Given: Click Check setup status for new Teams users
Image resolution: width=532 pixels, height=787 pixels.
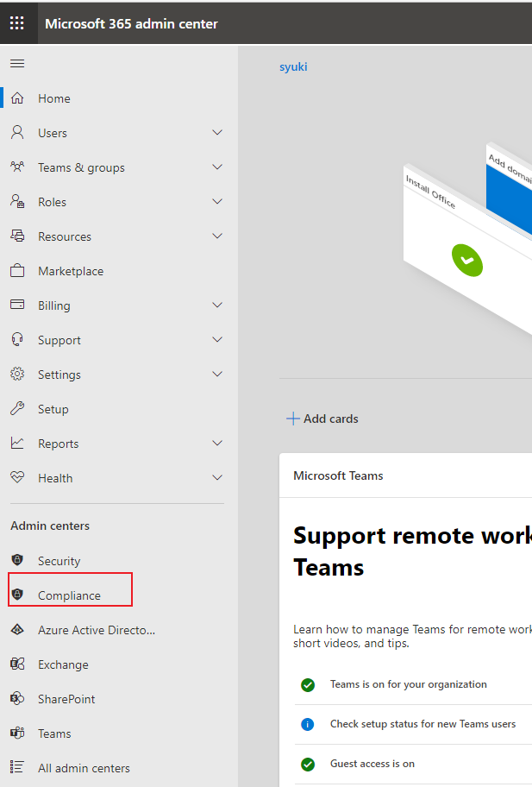Looking at the screenshot, I should pyautogui.click(x=422, y=724).
